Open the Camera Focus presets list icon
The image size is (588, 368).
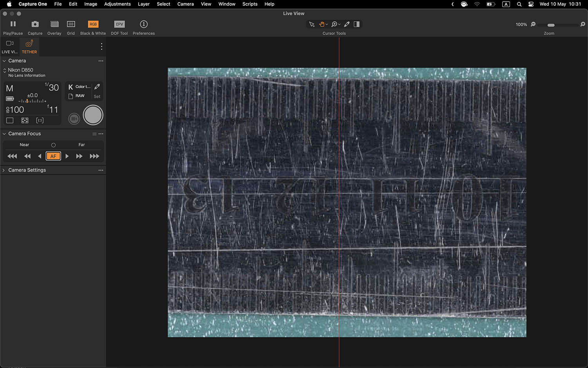coord(94,134)
